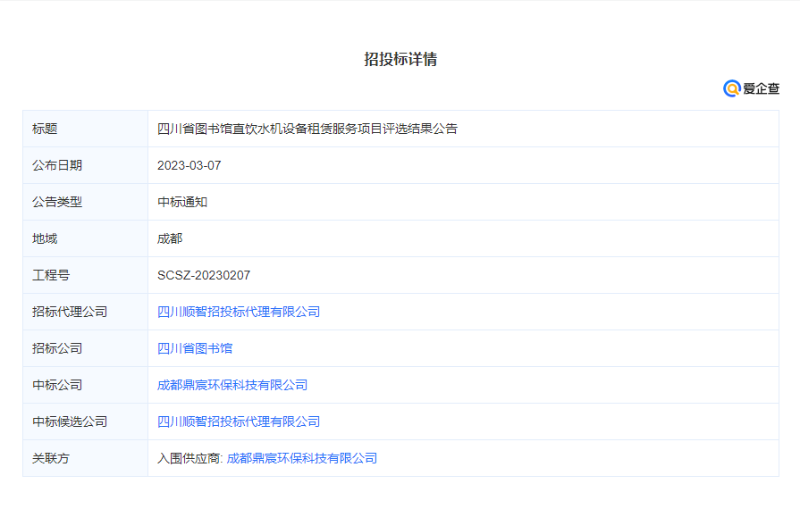Click the 中标公司 row label
This screenshot has width=800, height=509.
click(x=57, y=385)
